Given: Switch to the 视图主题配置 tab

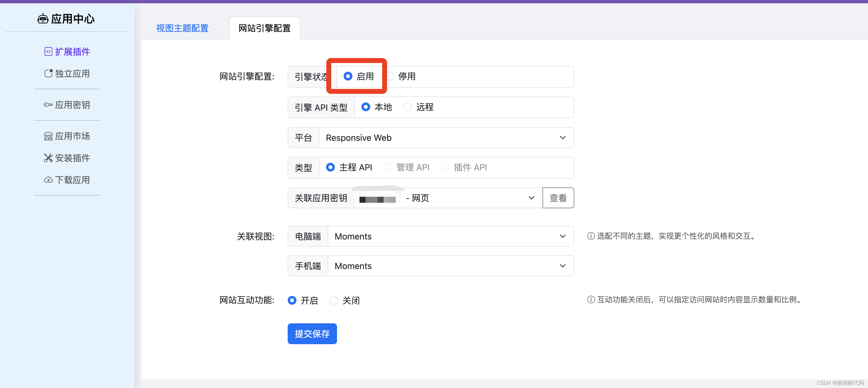Looking at the screenshot, I should [182, 28].
